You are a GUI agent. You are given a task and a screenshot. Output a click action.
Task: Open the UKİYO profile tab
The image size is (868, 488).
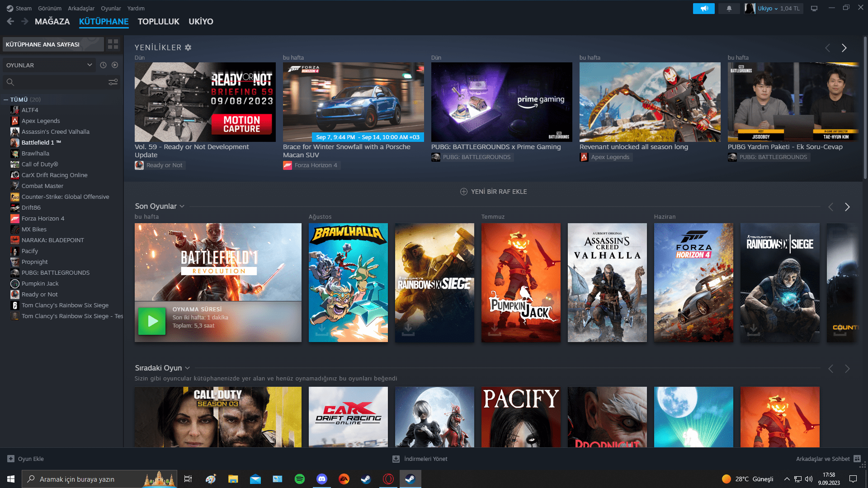(201, 21)
